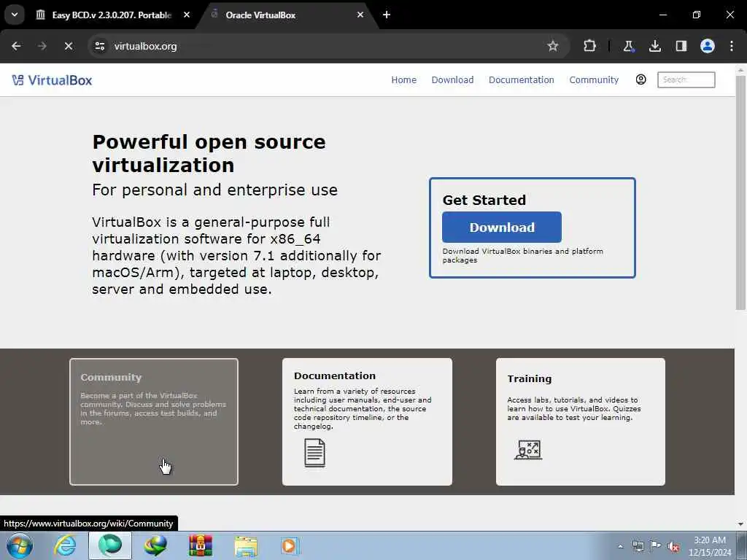Image resolution: width=747 pixels, height=560 pixels.
Task: Open the Action Center flag icon
Action: (656, 546)
